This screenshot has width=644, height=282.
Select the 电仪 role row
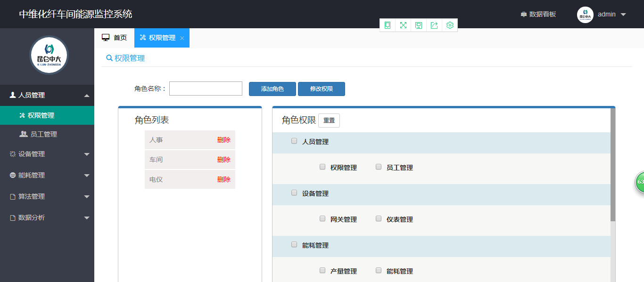click(x=190, y=179)
